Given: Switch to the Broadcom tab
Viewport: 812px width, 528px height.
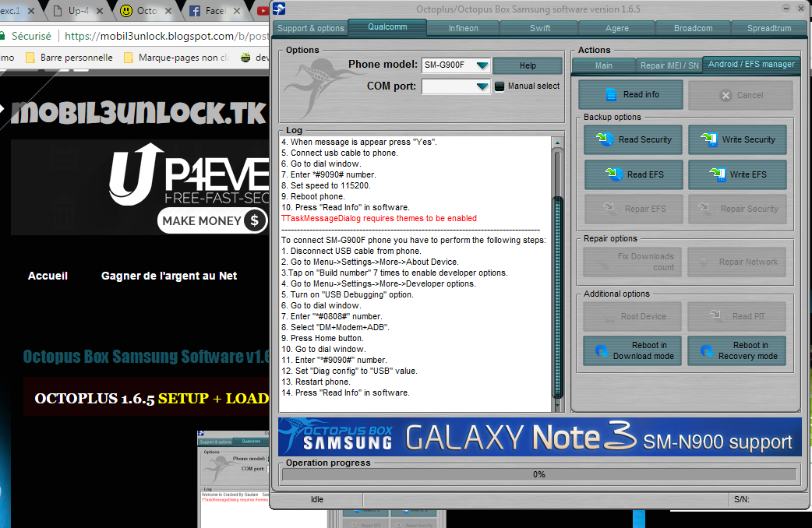Looking at the screenshot, I should [693, 29].
